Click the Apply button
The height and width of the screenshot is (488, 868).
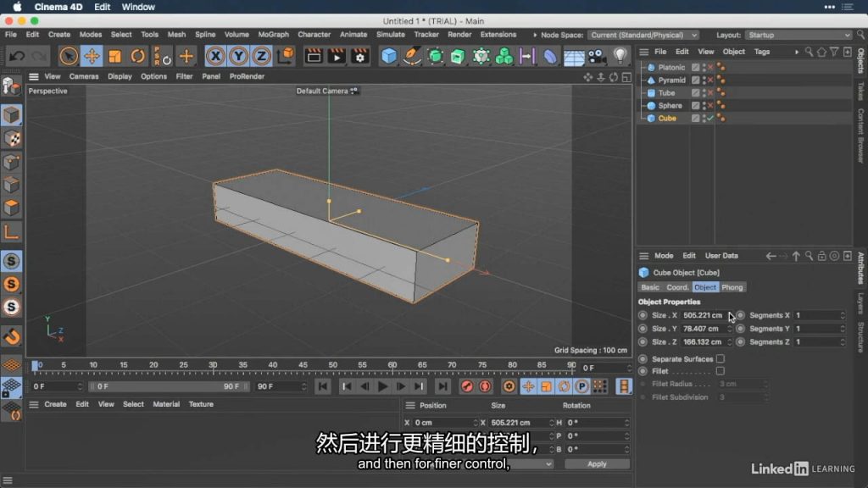tap(597, 463)
